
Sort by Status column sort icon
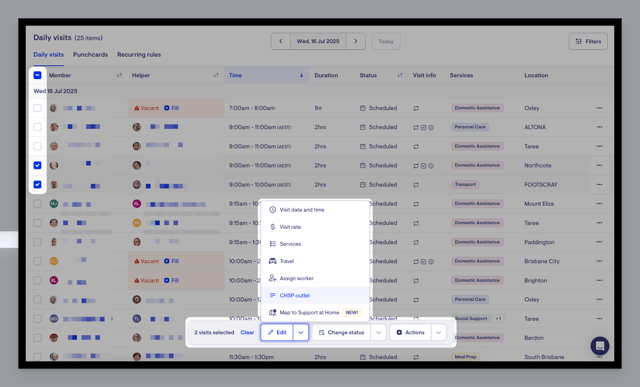(400, 75)
